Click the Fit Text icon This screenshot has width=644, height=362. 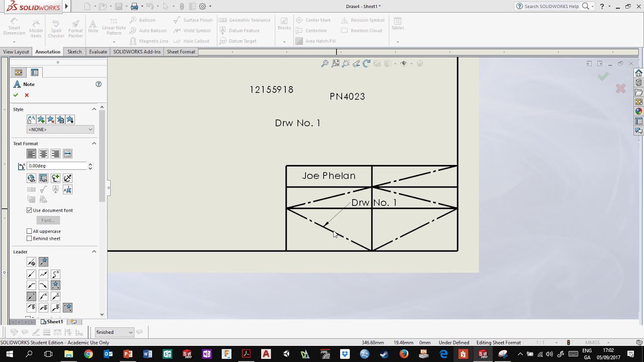(67, 154)
